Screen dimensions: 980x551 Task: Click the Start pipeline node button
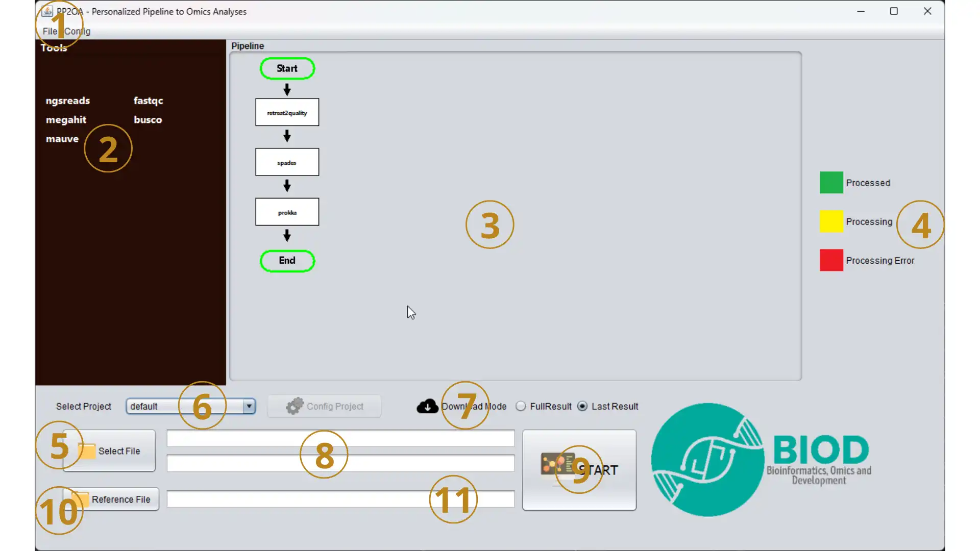tap(287, 68)
